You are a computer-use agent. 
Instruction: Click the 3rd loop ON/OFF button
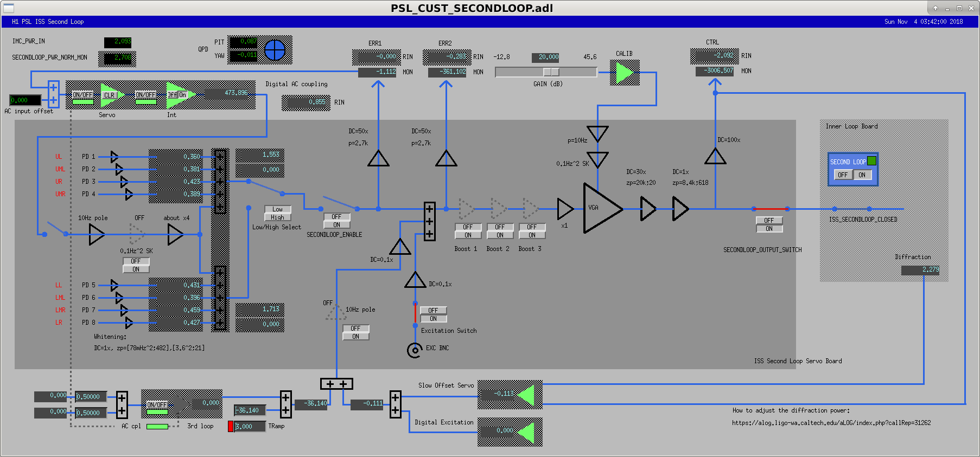(x=157, y=405)
